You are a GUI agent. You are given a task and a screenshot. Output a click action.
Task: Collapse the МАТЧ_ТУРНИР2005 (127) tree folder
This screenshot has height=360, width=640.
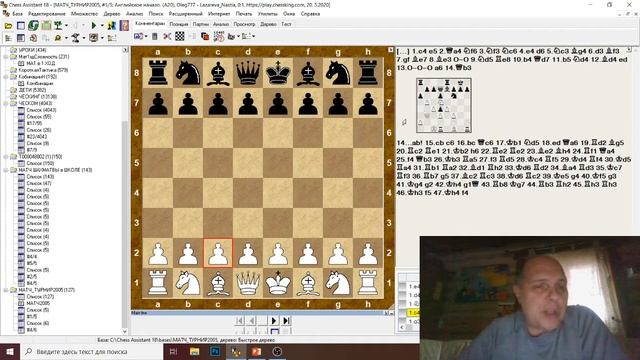tap(6, 290)
